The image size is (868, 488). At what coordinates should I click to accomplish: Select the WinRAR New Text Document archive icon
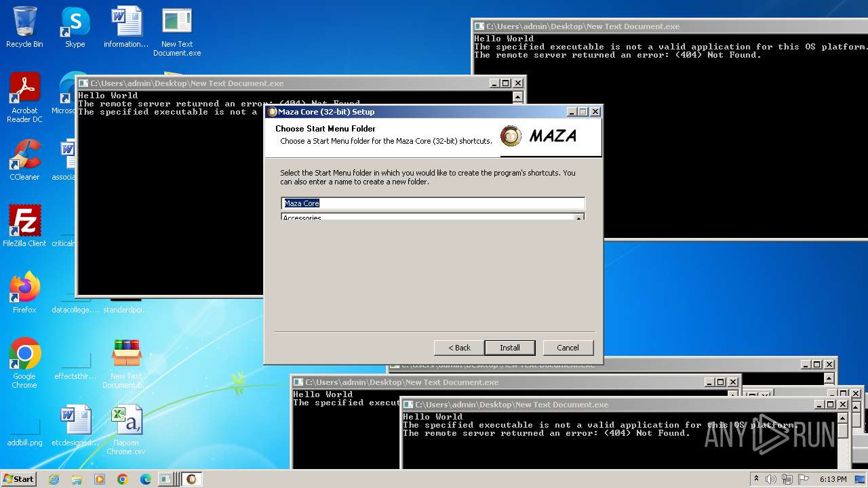pyautogui.click(x=126, y=363)
